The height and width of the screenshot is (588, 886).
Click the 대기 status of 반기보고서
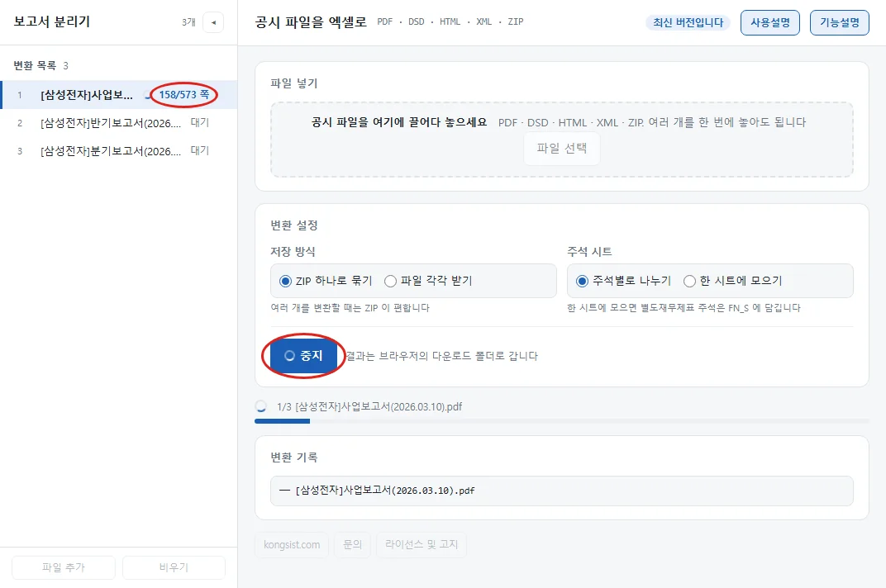pos(200,122)
